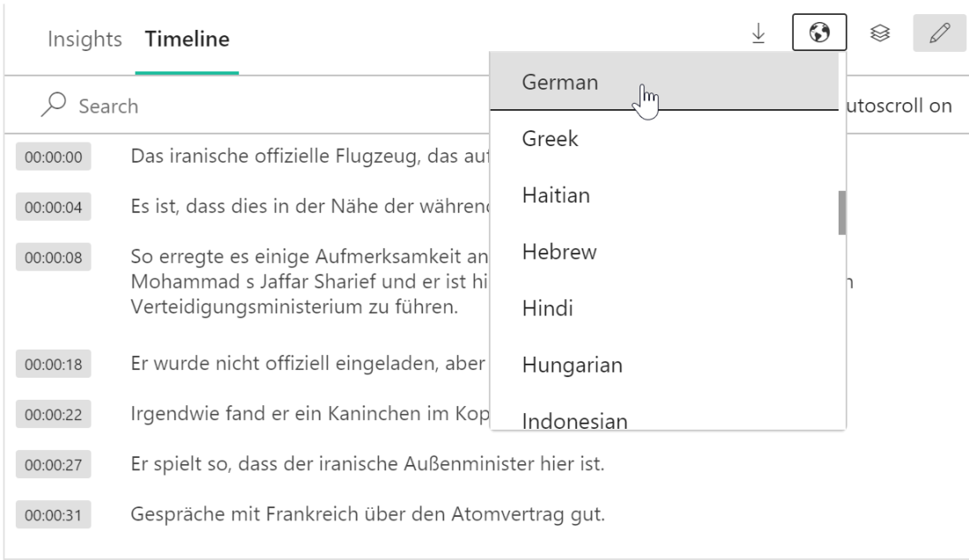This screenshot has height=560, width=969.
Task: Select Hungarian language option
Action: pos(573,365)
